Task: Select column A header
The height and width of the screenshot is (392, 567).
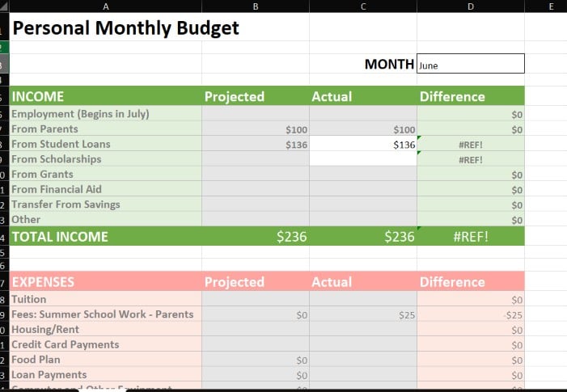Action: point(106,6)
